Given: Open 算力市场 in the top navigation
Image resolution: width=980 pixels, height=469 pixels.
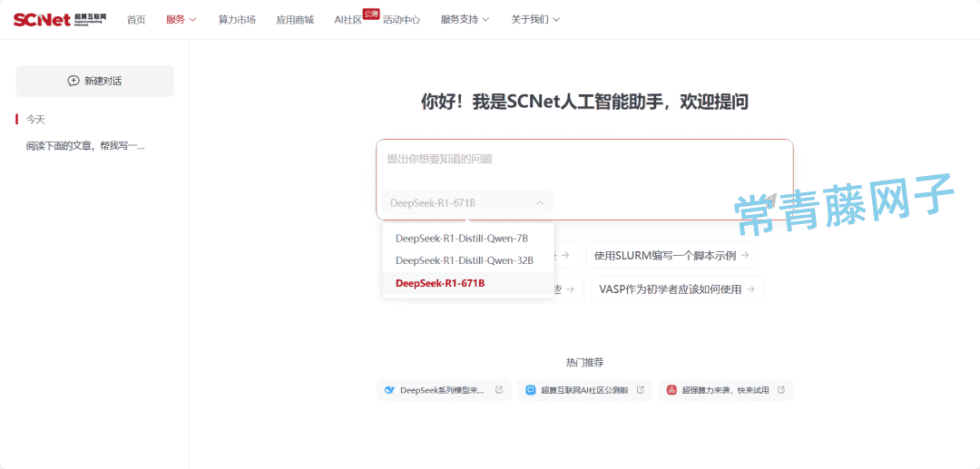Looking at the screenshot, I should tap(237, 19).
